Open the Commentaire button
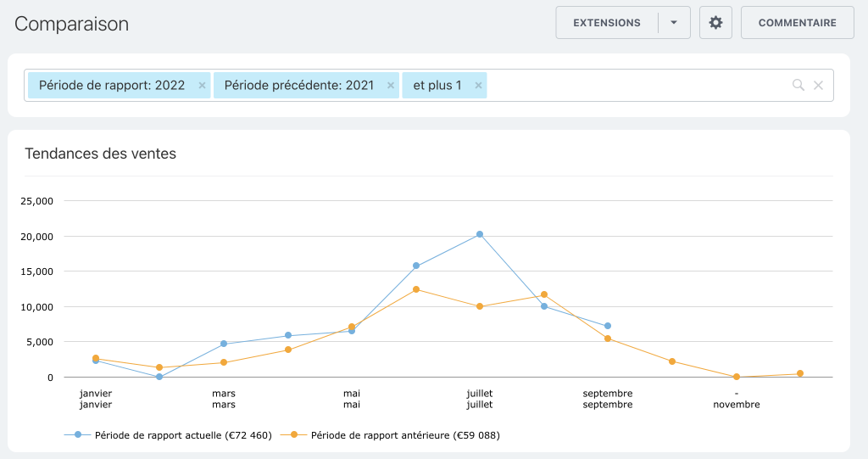Screen dimensions: 868x459 [x=797, y=23]
